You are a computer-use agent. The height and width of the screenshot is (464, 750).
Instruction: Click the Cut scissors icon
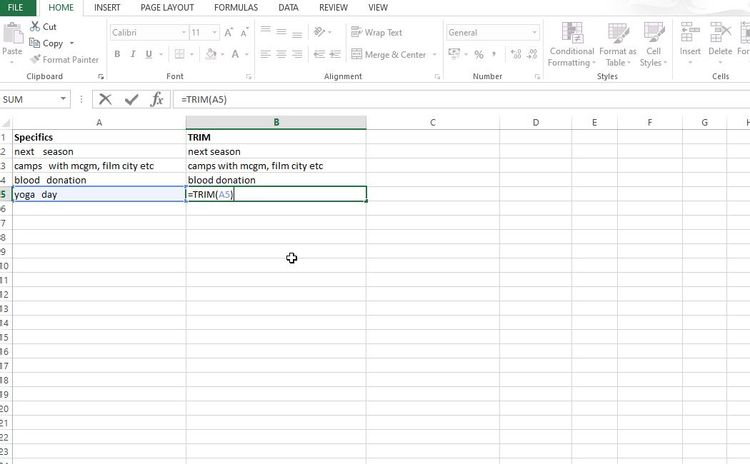[x=35, y=26]
